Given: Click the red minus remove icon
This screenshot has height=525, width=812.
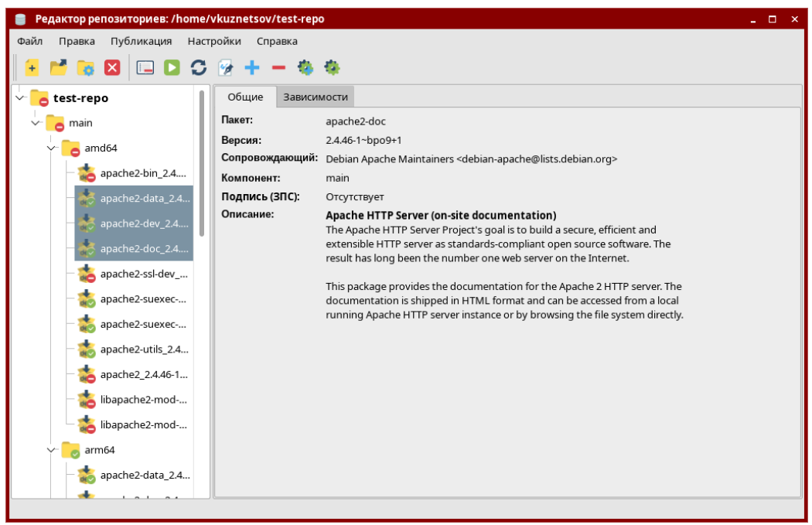Looking at the screenshot, I should point(278,68).
